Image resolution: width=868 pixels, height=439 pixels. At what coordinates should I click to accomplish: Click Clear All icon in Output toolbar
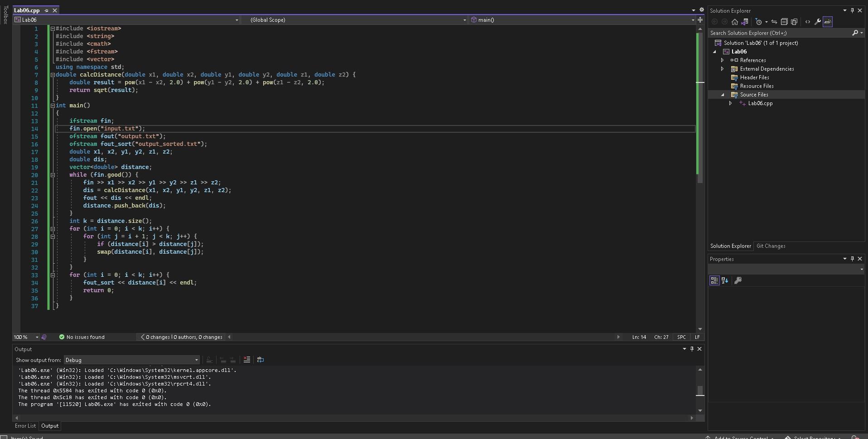246,360
